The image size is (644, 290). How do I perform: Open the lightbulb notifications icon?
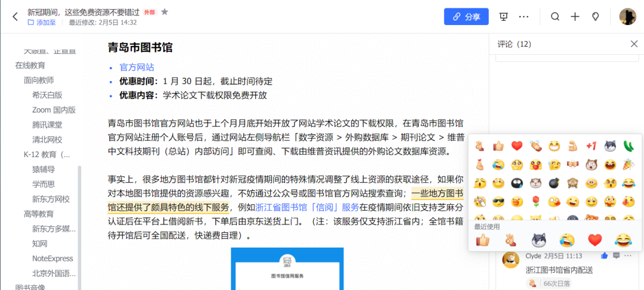(x=595, y=17)
